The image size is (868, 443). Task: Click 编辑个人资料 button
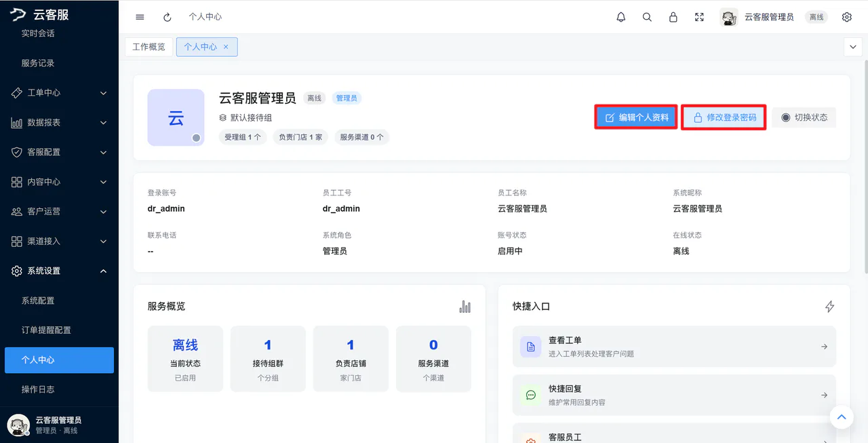point(636,117)
